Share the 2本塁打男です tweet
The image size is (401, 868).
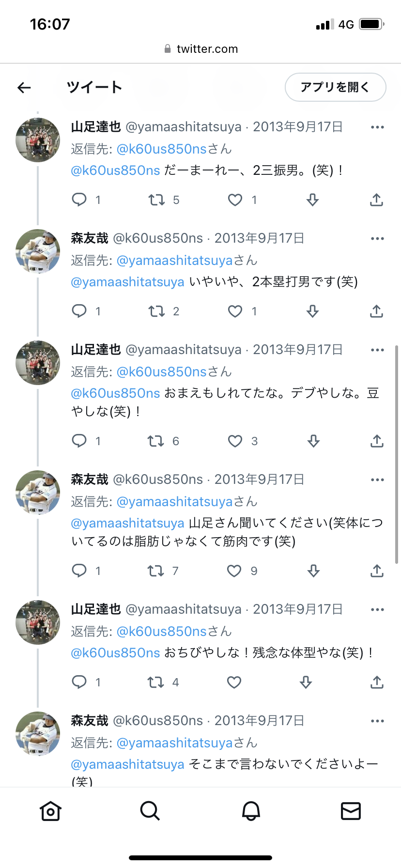point(377,311)
